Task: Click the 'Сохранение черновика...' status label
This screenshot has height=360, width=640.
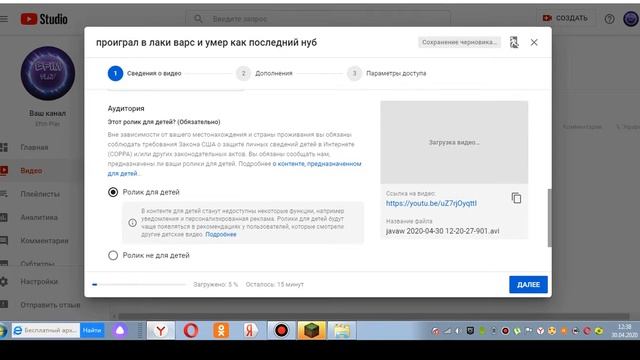Action: pos(459,42)
